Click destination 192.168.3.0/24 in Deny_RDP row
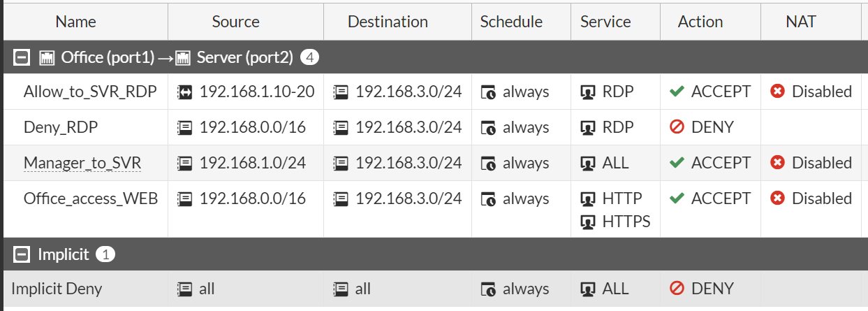This screenshot has width=868, height=311. tap(408, 127)
